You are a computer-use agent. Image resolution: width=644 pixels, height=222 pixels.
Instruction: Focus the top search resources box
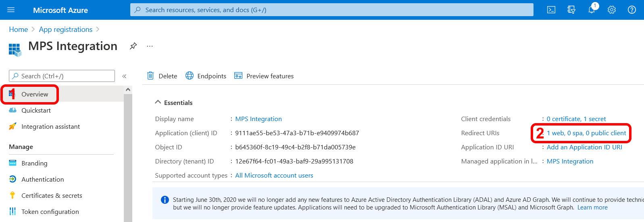[331, 10]
